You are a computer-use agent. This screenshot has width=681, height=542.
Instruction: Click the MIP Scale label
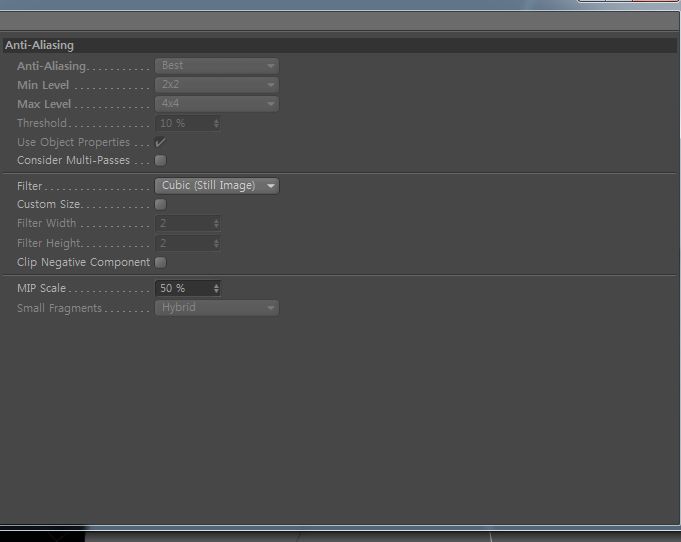click(41, 288)
